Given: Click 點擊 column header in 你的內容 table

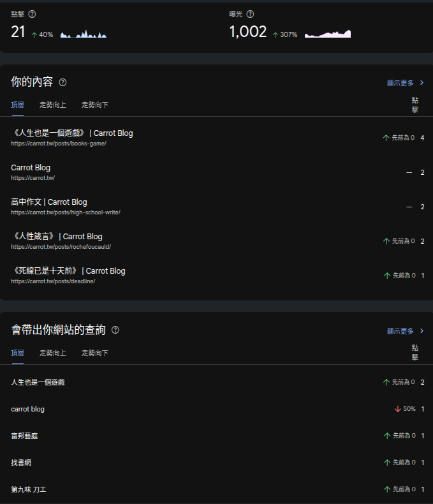Looking at the screenshot, I should (x=415, y=105).
